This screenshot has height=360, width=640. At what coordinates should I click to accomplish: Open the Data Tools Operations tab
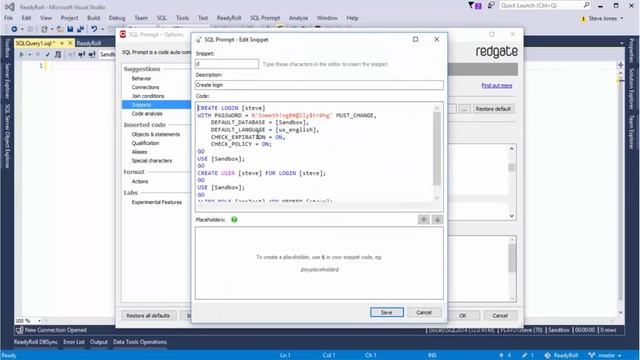tap(140, 342)
